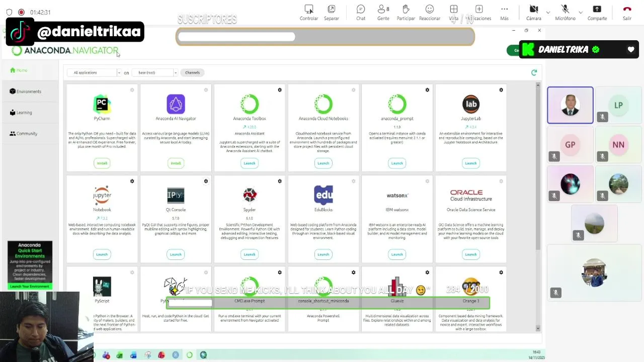Viewport: 644px width, 362px height.
Task: Open the Qt Console gear settings
Action: point(206,181)
